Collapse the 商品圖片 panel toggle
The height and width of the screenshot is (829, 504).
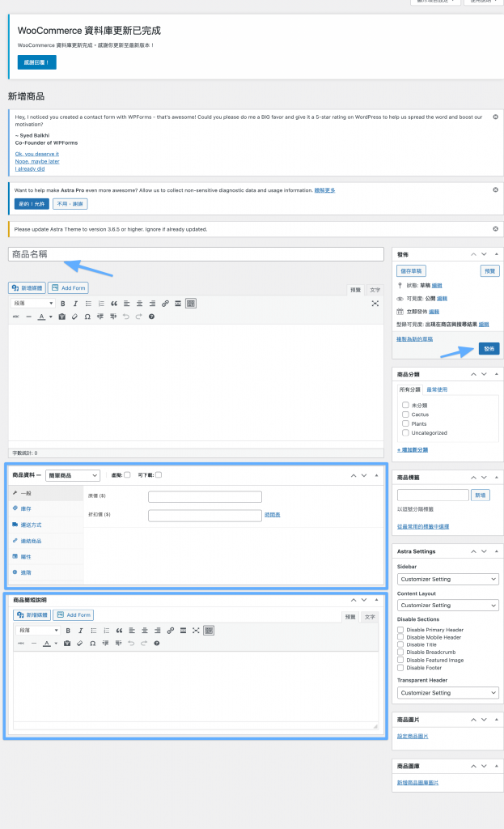click(x=496, y=720)
